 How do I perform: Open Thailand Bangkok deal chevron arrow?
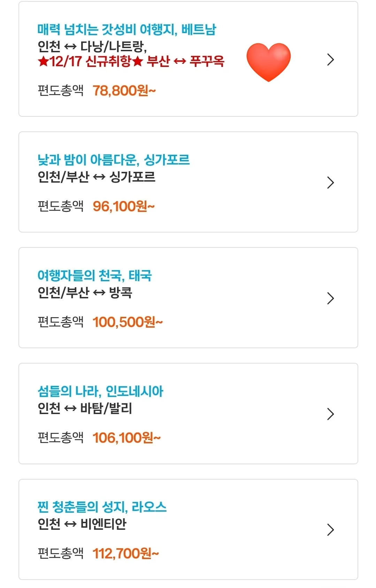tap(330, 298)
